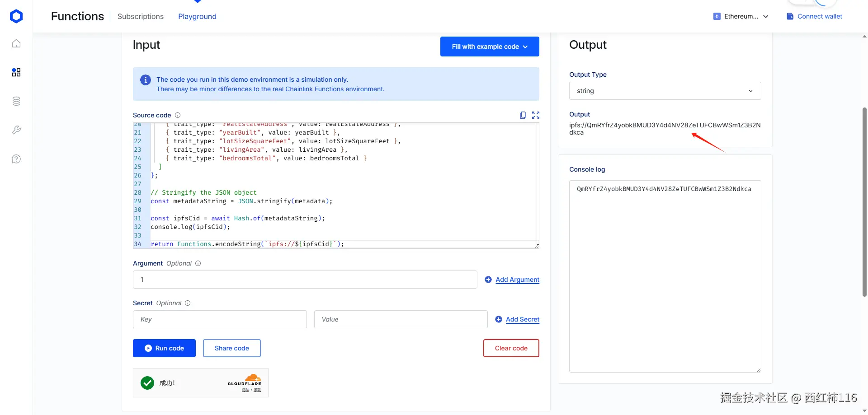Click the Chainlink logo icon
The height and width of the screenshot is (415, 868).
pyautogui.click(x=16, y=16)
